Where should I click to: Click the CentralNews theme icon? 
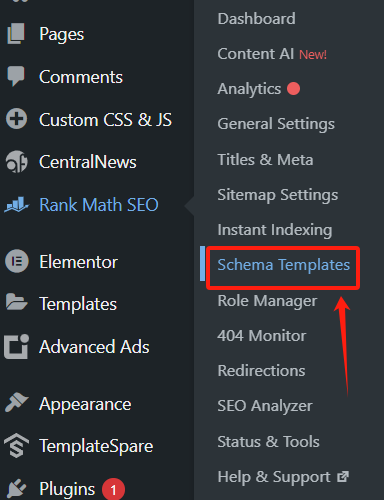tap(16, 162)
